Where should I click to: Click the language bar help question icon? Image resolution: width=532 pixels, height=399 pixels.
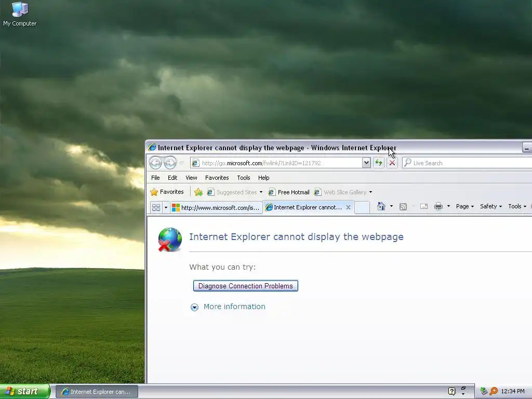(x=451, y=392)
